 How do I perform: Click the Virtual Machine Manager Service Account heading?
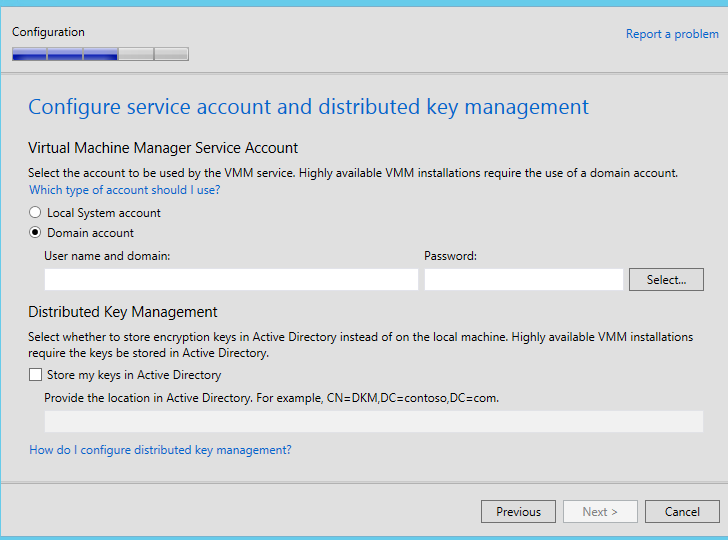163,148
